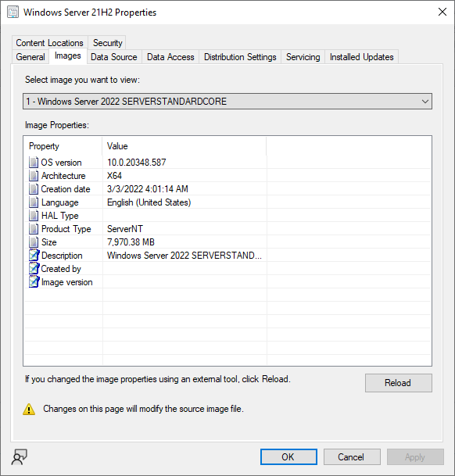Select the Architecture value X64
This screenshot has height=476, width=455.
[x=114, y=176]
